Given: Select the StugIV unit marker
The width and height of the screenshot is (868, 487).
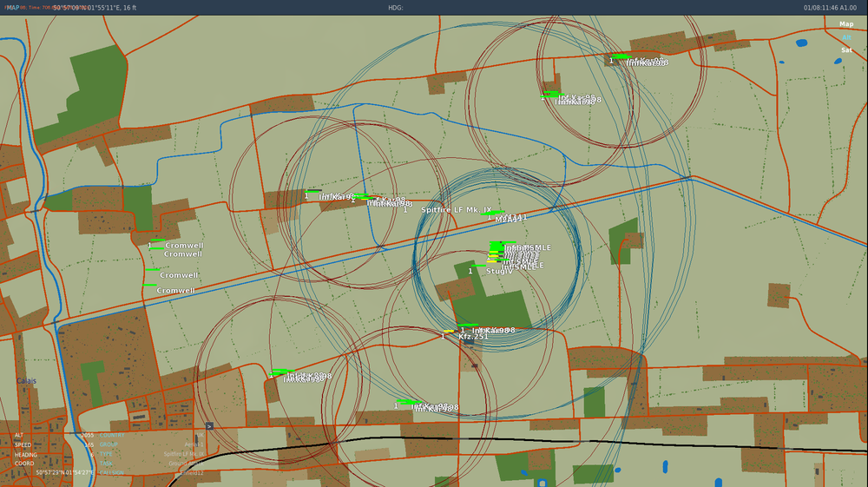Looking at the screenshot, I should pyautogui.click(x=499, y=271).
